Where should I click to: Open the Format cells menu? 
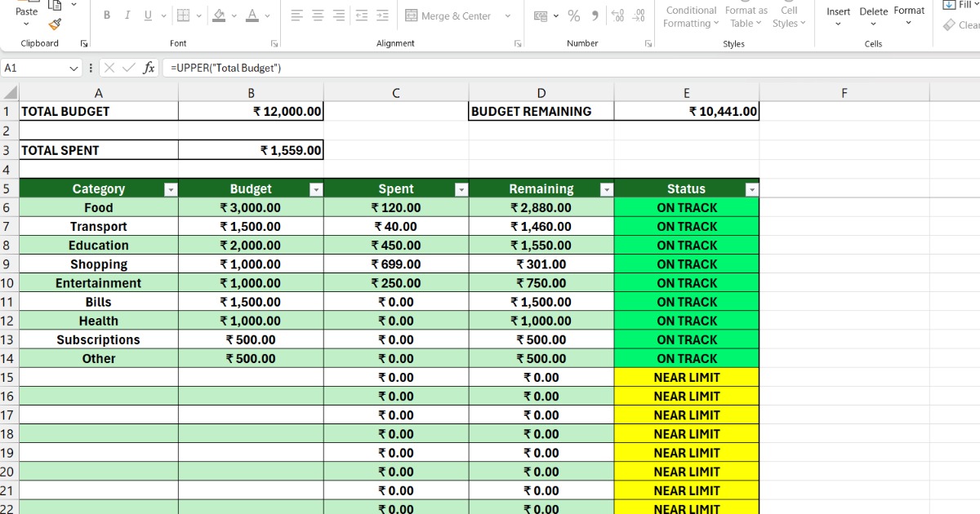(909, 16)
